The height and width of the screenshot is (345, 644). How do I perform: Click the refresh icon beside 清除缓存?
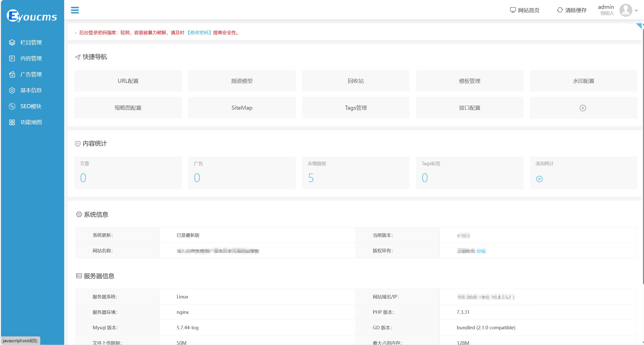(x=560, y=10)
